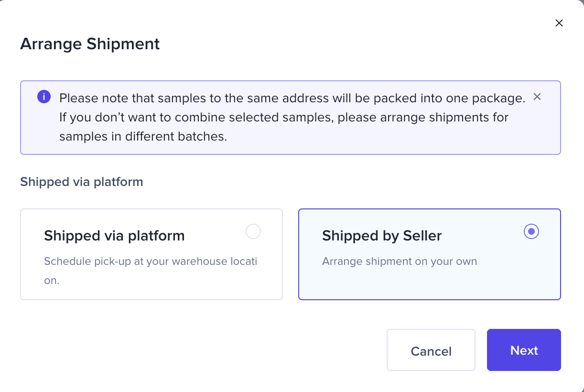The image size is (584, 392).
Task: Select the Shipped by Seller radio button
Action: [531, 231]
